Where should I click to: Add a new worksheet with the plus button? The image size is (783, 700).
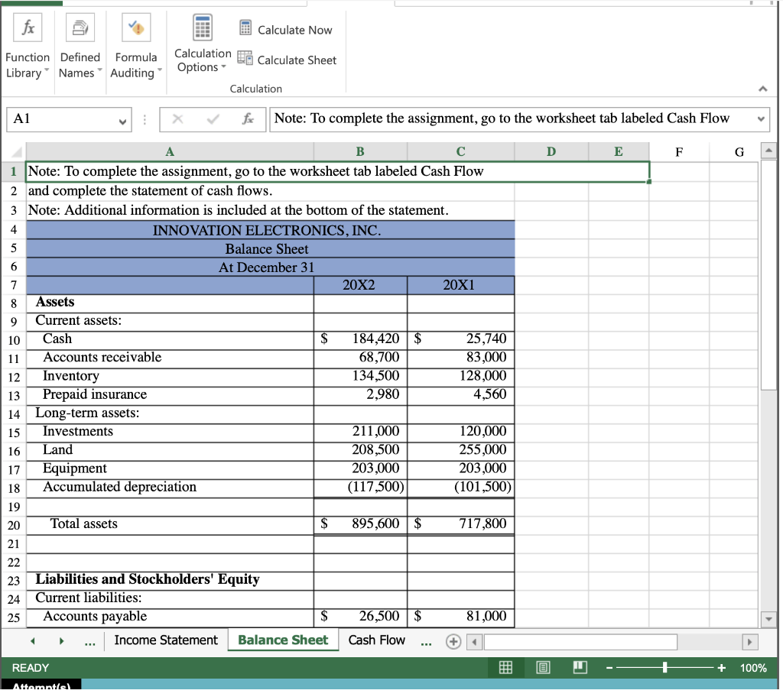pyautogui.click(x=453, y=640)
